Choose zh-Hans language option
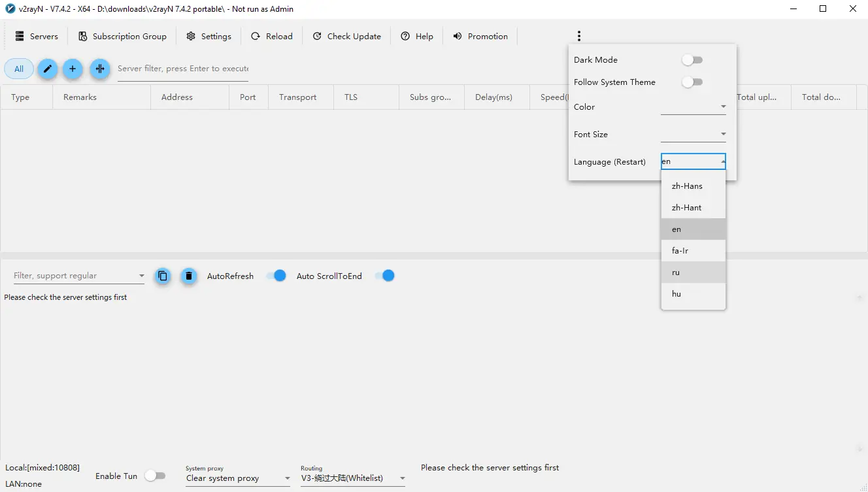868x492 pixels. [x=693, y=186]
